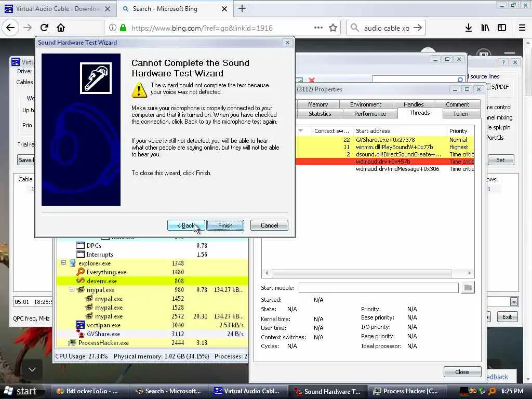Open the Environment tab

[366, 104]
